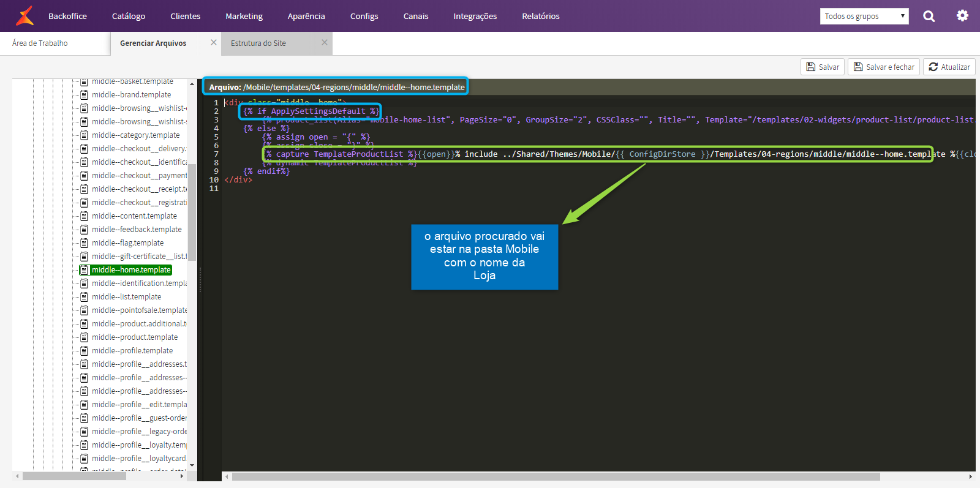Click the file tree scroll-down arrow

coord(192,466)
